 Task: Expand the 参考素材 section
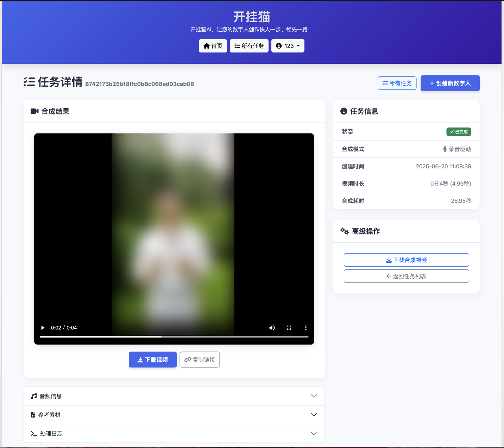[x=174, y=415]
